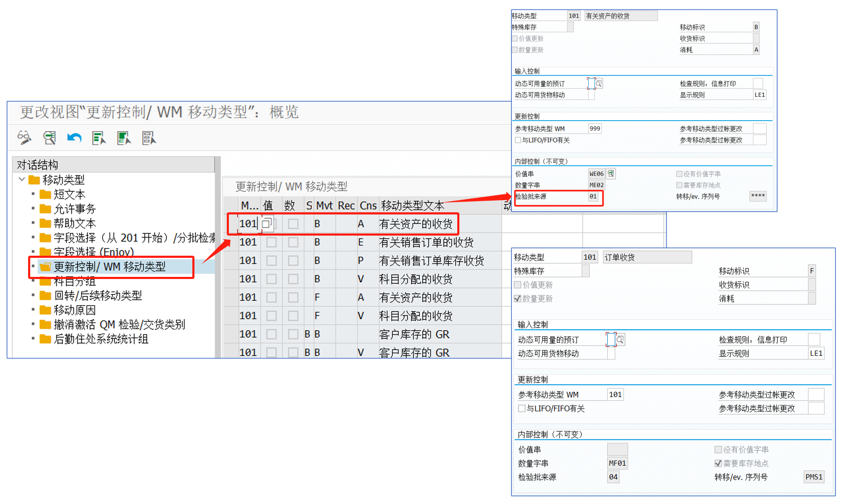This screenshot has height=504, width=843.
Task: Tick the 数 checkbox in the 有关销售订单库存收货 row
Action: (293, 260)
